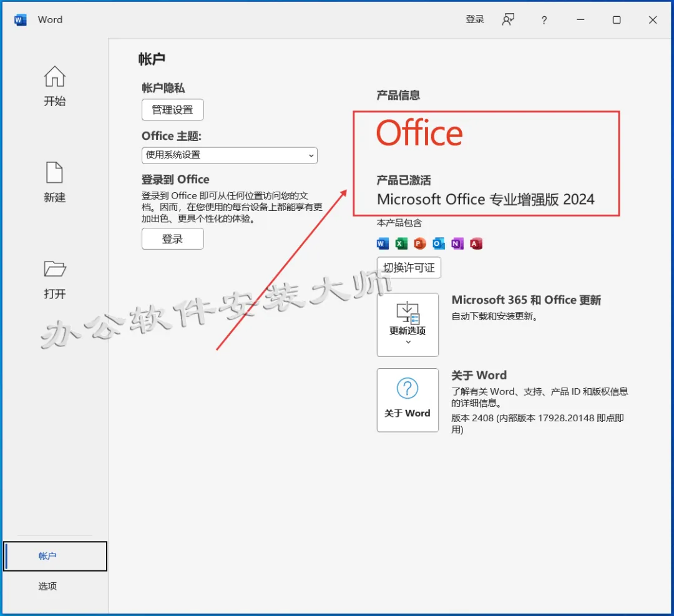674x616 pixels.
Task: Go to the 打开 open file page
Action: [x=54, y=280]
